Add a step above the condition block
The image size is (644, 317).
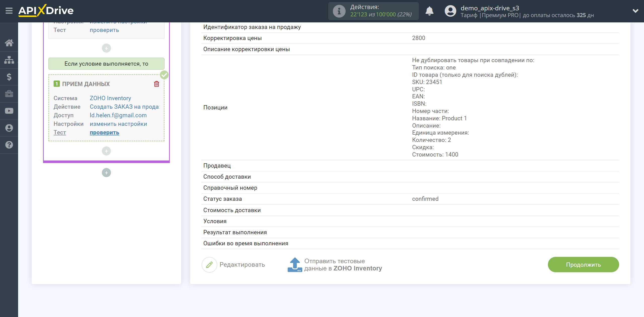click(106, 48)
